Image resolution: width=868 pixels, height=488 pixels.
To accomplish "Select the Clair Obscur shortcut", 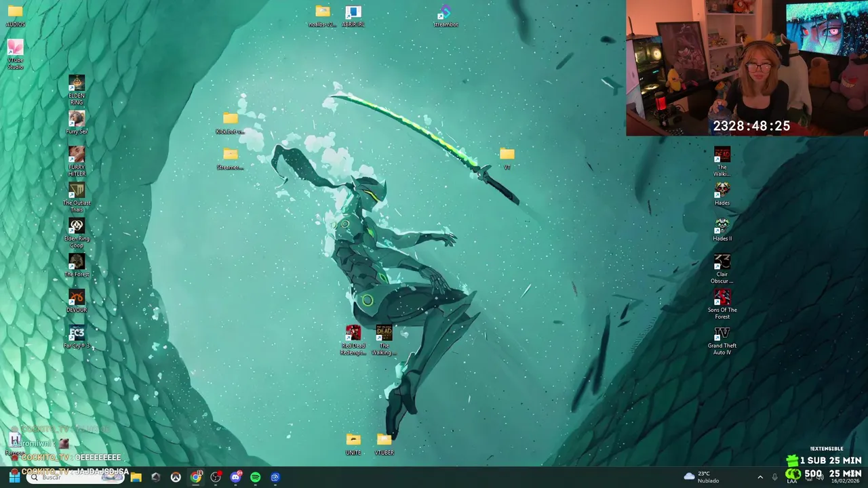I will (x=722, y=269).
